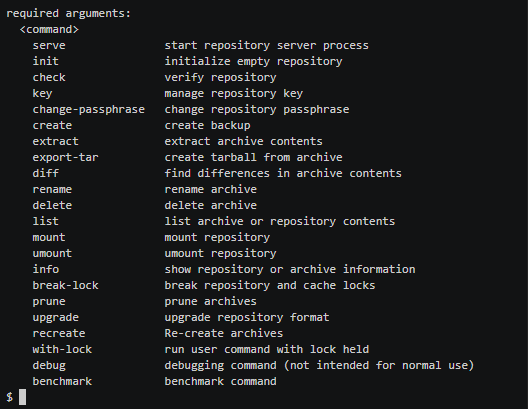Click the 'with-lock' command text
The width and height of the screenshot is (528, 409).
(x=62, y=349)
